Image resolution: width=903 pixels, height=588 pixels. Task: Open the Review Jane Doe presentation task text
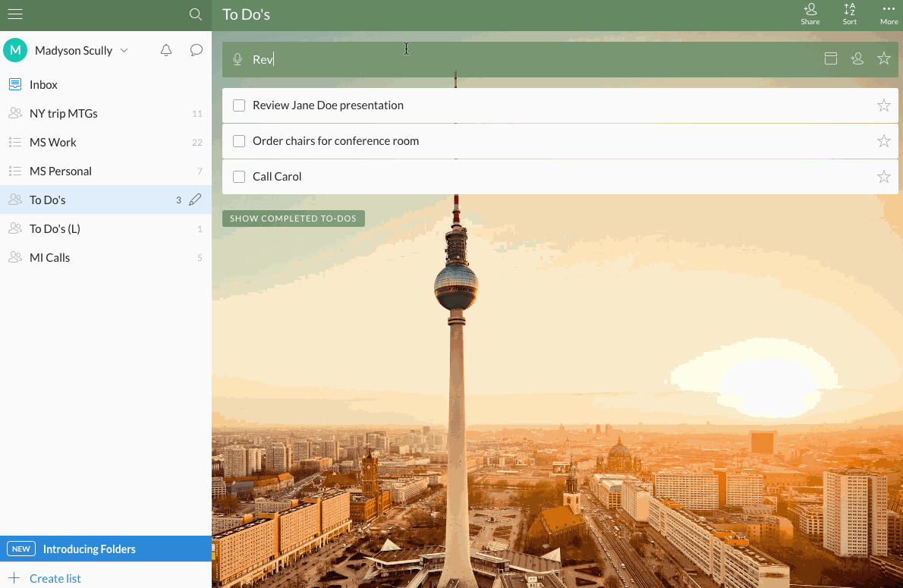(329, 105)
